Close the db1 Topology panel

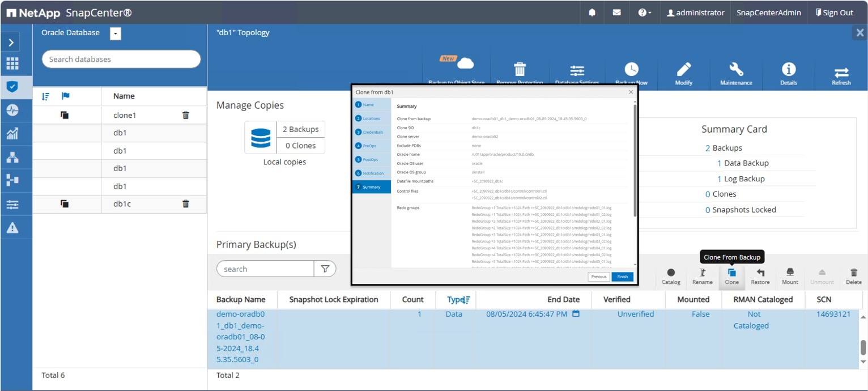click(859, 33)
